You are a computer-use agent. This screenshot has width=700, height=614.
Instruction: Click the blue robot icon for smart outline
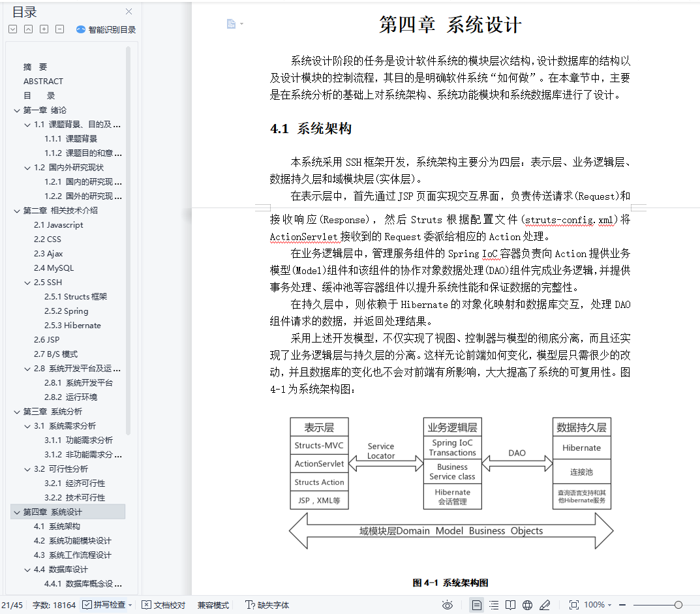[81, 29]
